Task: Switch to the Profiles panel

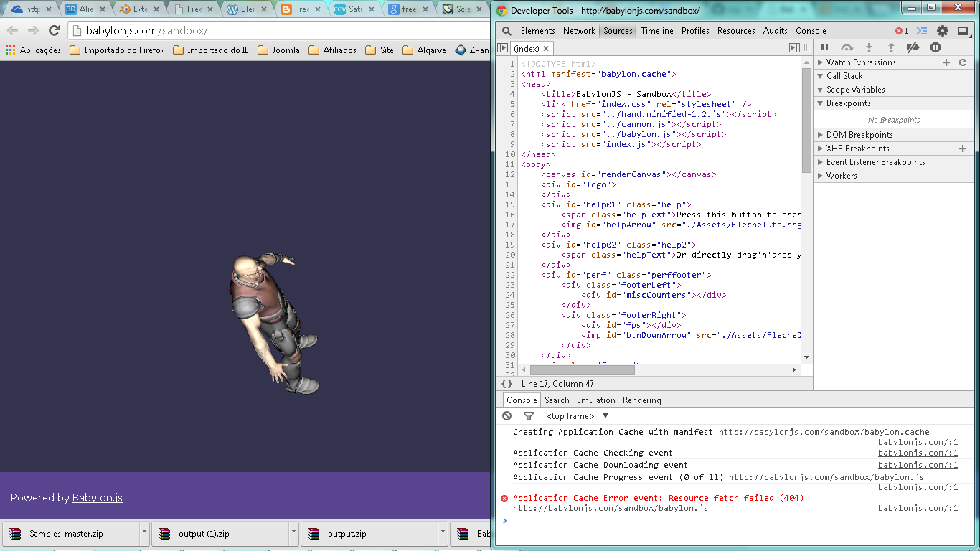Action: pos(695,31)
